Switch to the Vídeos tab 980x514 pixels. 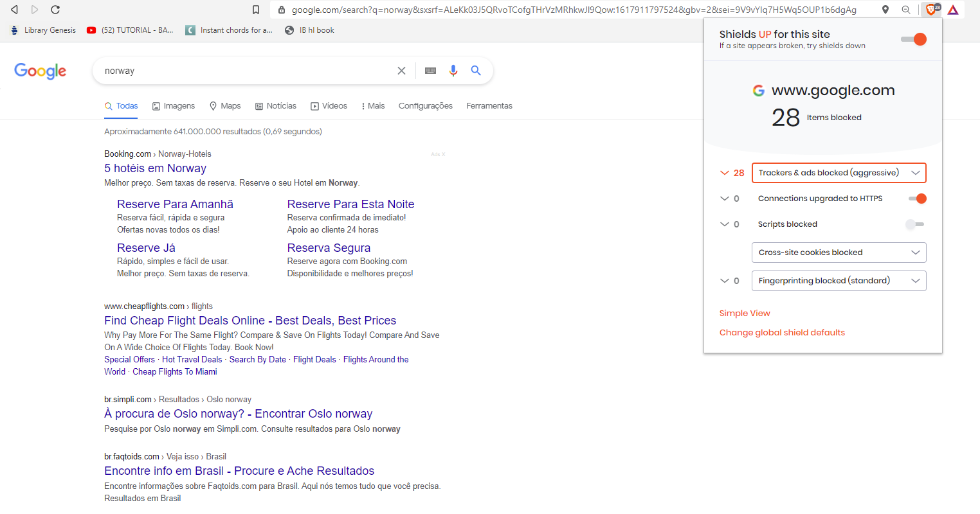click(329, 106)
